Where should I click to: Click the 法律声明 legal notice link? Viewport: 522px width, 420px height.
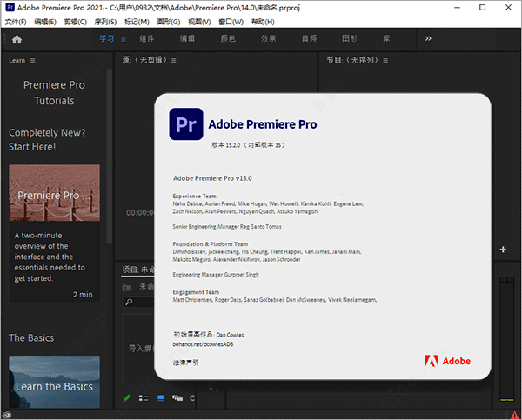[187, 363]
